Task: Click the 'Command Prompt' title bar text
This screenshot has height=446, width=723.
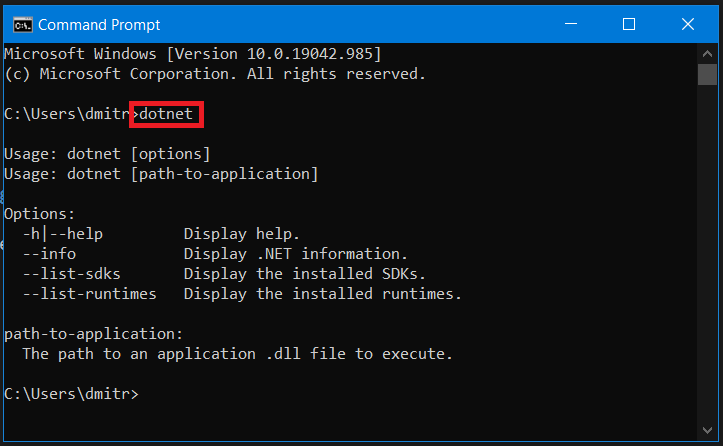Action: click(x=99, y=24)
